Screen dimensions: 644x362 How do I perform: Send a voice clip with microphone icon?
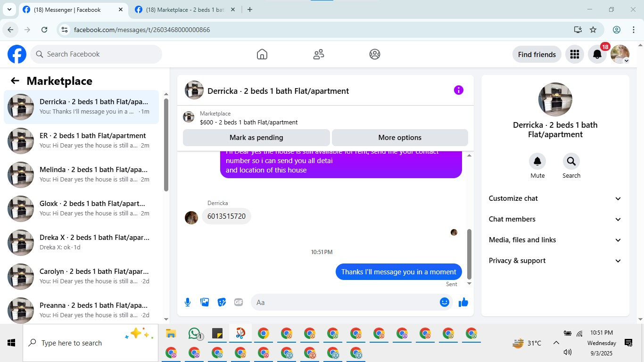188,302
